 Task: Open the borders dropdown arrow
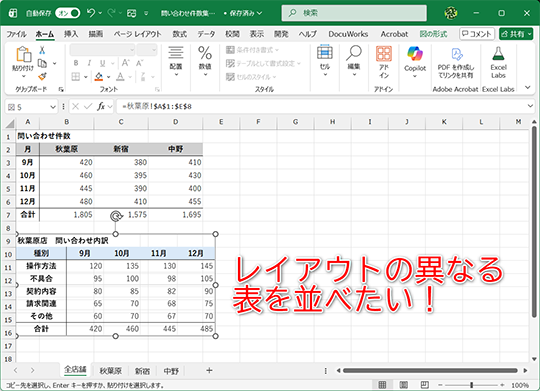coord(85,77)
